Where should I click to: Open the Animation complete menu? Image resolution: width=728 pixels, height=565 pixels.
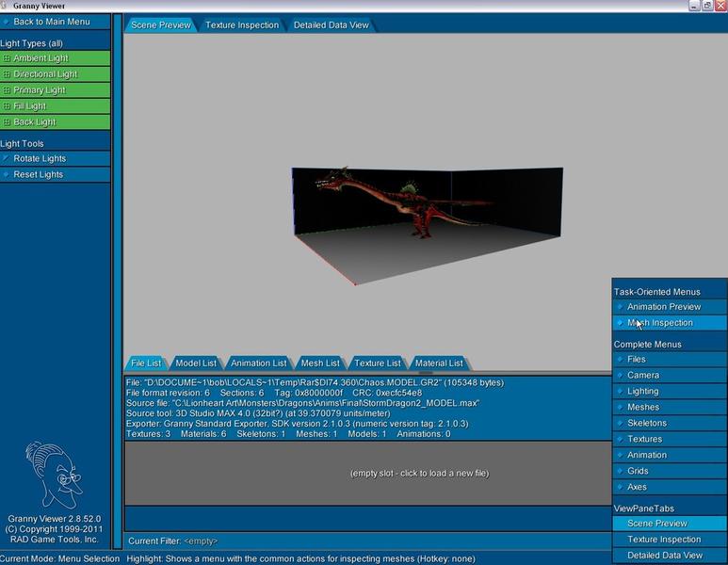click(x=669, y=455)
